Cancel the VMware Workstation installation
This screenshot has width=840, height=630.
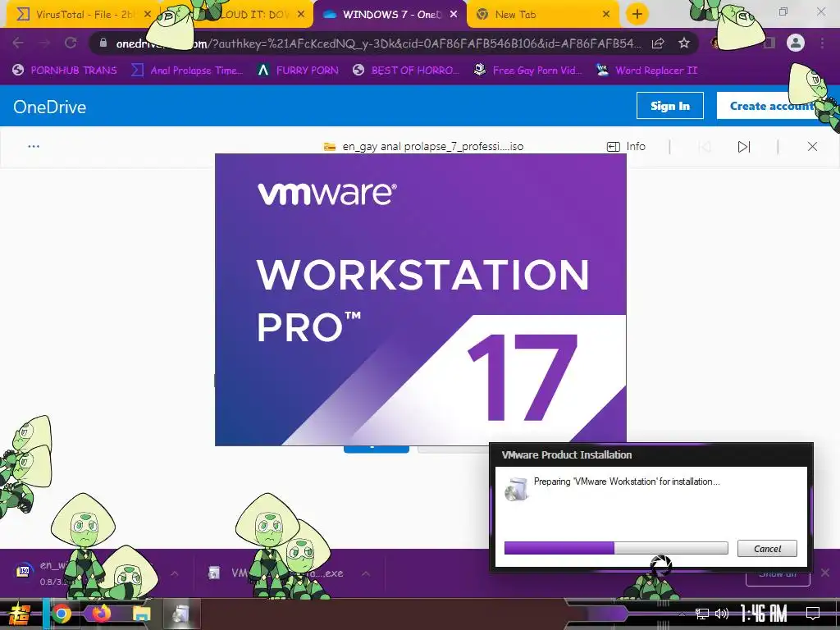767,549
